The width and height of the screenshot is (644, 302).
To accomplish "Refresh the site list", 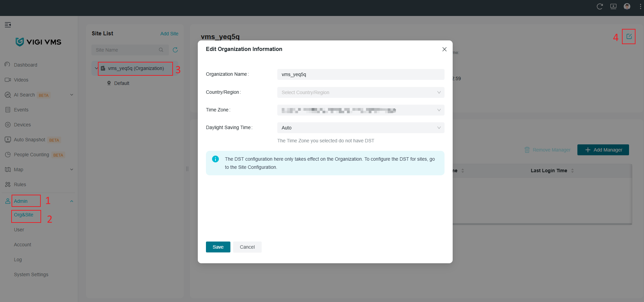I will click(x=175, y=50).
